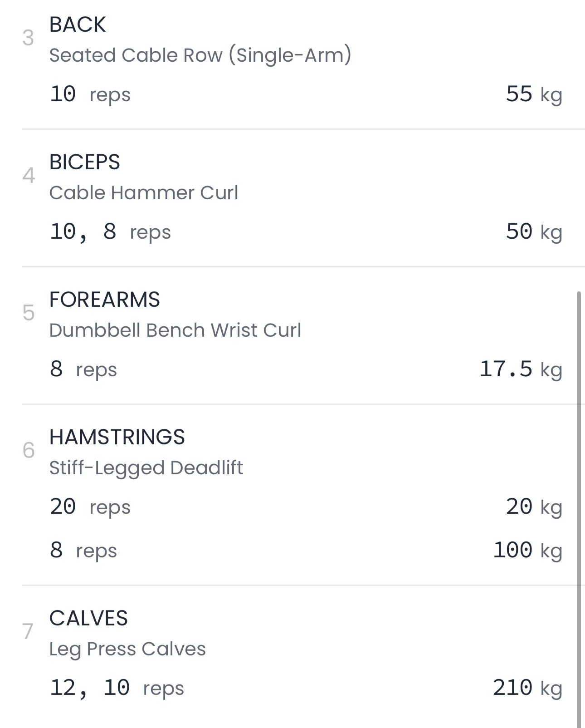This screenshot has width=585, height=728.
Task: Open Seated Cable Row (Single-Arm) exercise
Action: (200, 55)
